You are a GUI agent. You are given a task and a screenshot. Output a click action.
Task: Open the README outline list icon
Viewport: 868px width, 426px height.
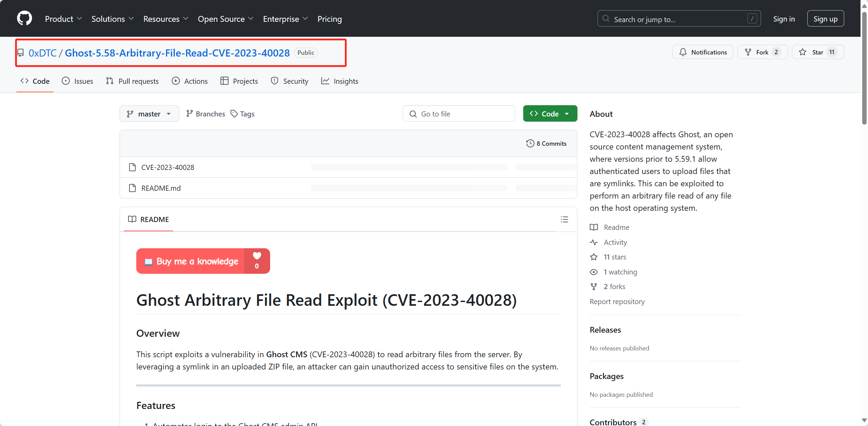[564, 220]
